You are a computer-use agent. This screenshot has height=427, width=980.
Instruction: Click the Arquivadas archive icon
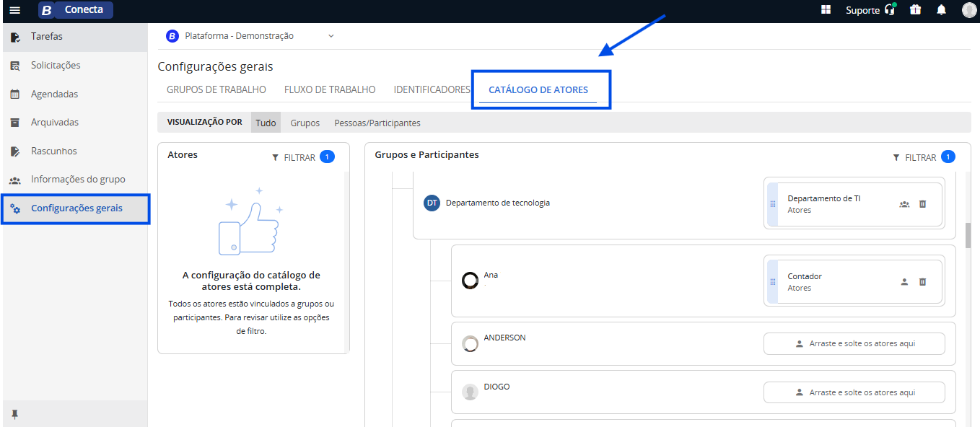click(x=15, y=123)
